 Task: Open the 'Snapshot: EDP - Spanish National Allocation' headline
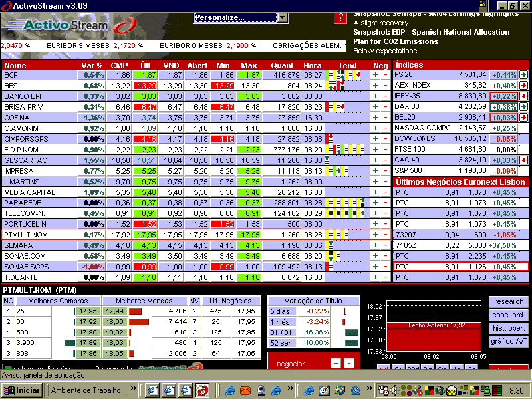click(431, 32)
